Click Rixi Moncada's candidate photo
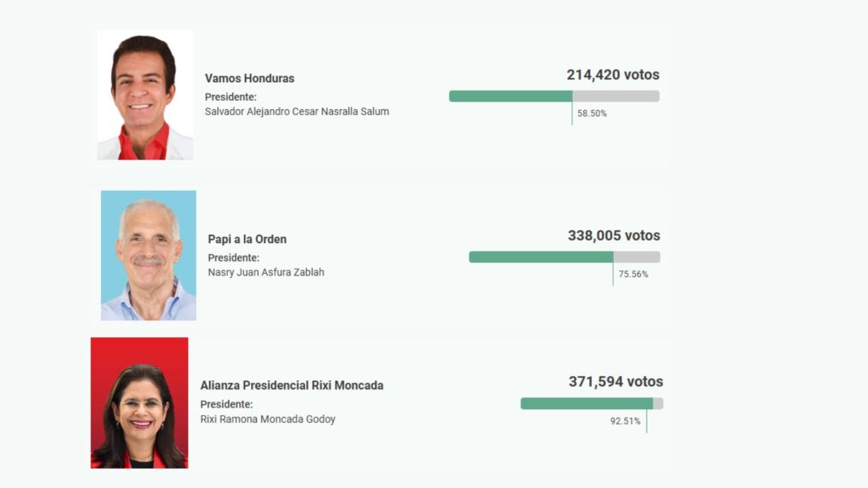Image resolution: width=868 pixels, height=488 pixels. [x=140, y=402]
